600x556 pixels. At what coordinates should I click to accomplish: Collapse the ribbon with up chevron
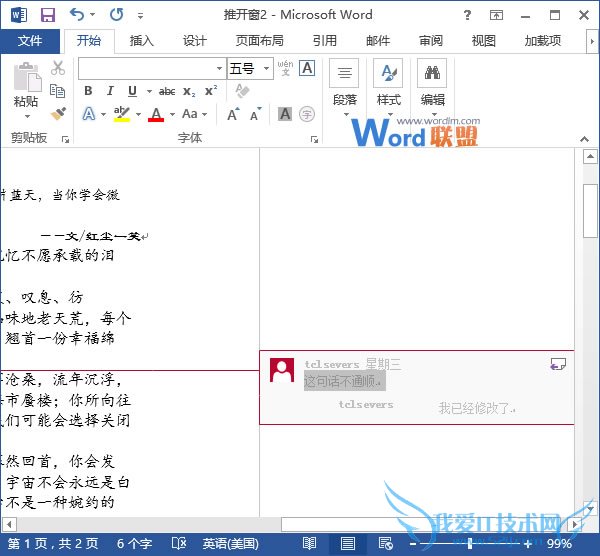584,139
